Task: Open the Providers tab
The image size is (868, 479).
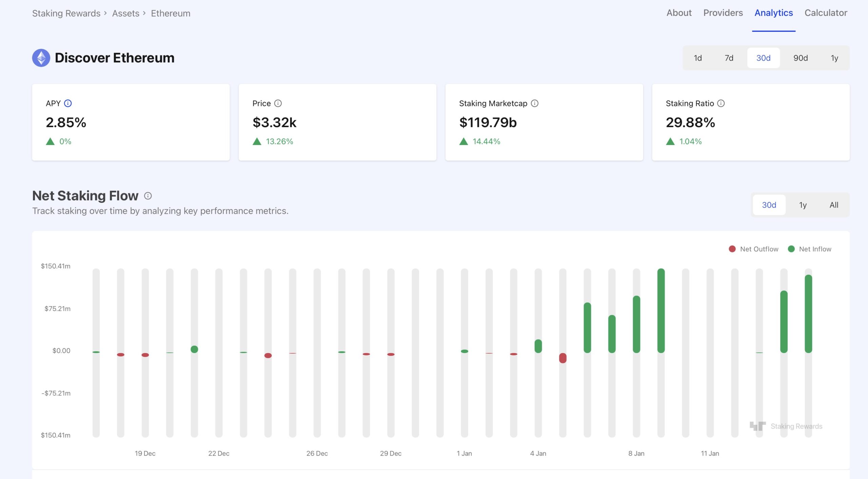Action: [723, 13]
